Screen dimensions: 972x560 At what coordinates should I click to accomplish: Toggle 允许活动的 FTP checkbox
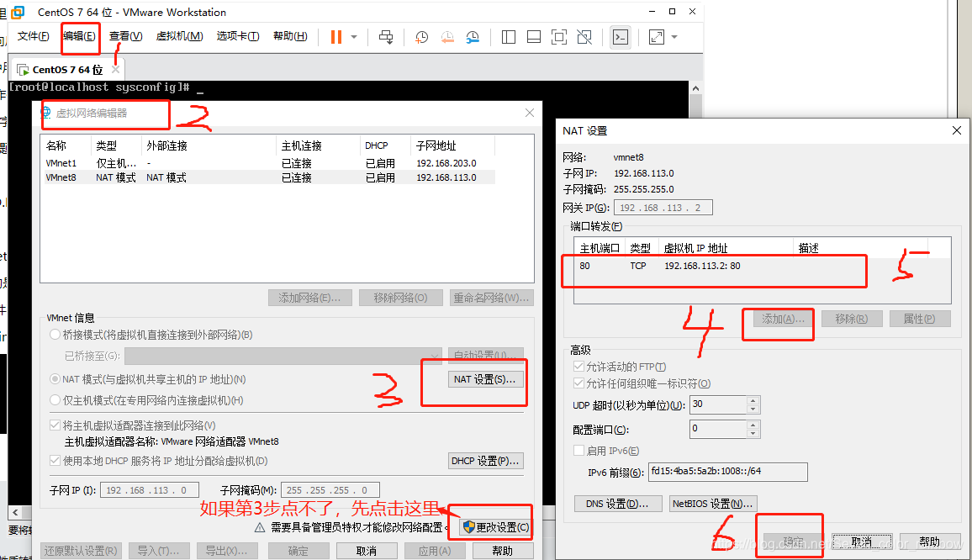(x=579, y=367)
